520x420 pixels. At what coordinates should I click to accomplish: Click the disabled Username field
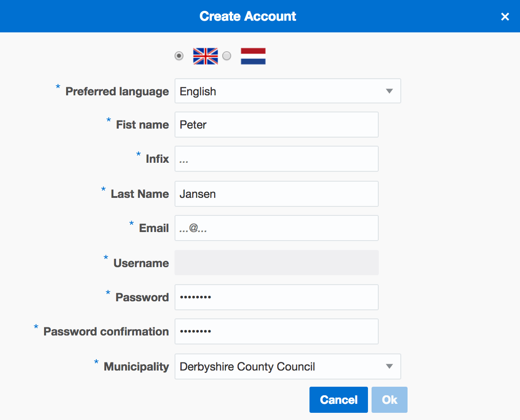276,263
